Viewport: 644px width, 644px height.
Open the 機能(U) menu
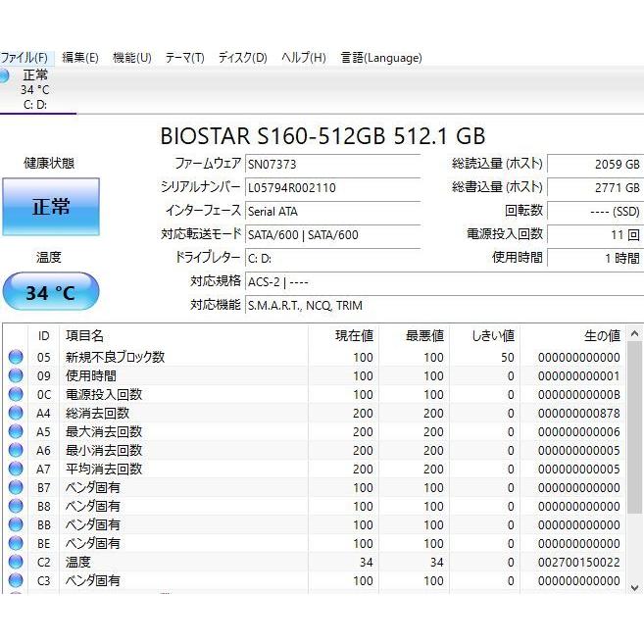tap(132, 57)
